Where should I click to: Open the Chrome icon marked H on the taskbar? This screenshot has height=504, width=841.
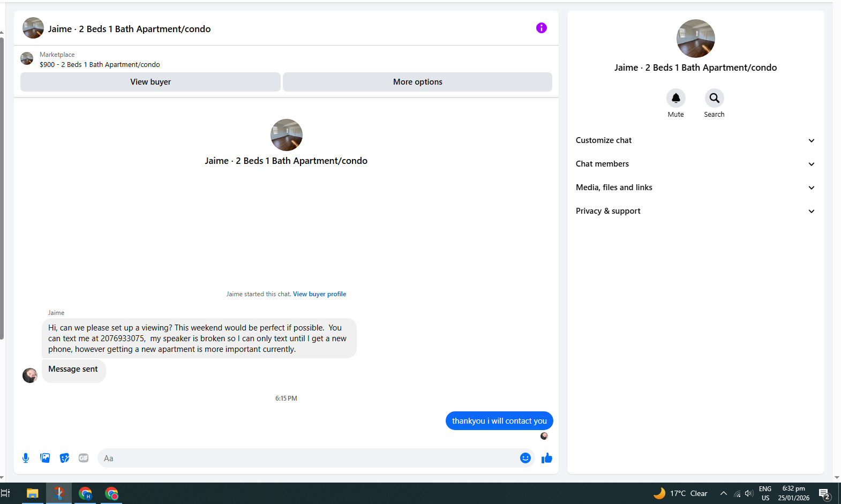pos(85,493)
